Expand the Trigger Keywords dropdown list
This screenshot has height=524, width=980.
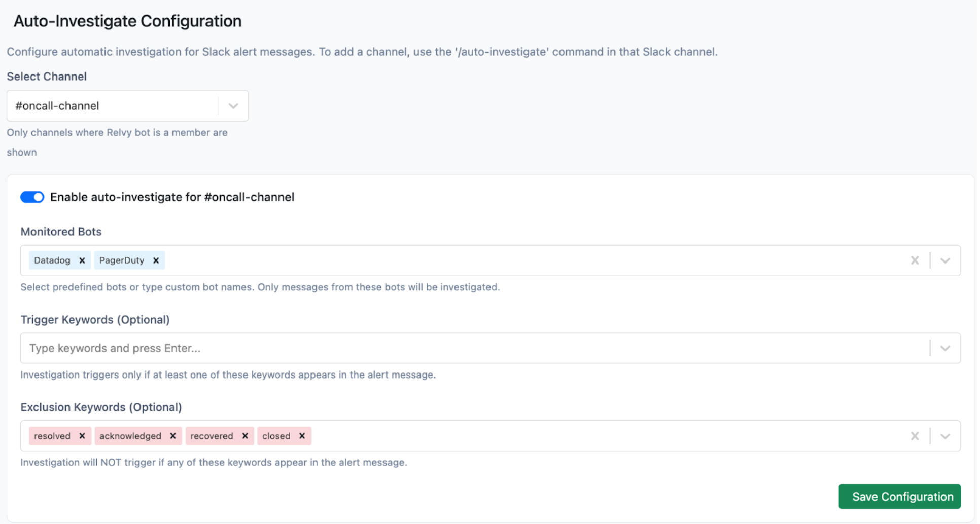[945, 348]
